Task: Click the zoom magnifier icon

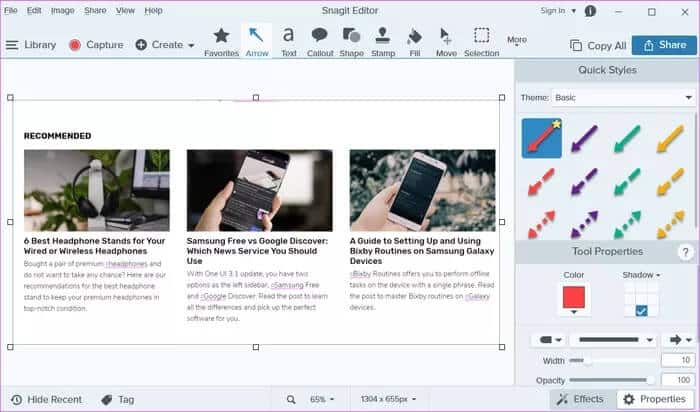Action: coord(291,400)
